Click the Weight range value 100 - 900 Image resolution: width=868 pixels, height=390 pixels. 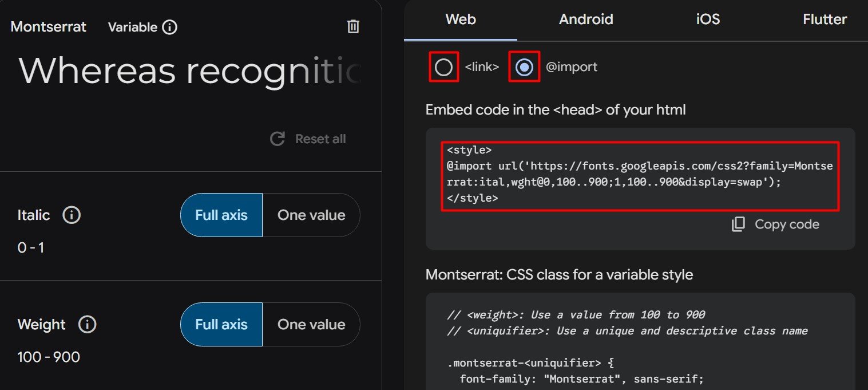[49, 357]
